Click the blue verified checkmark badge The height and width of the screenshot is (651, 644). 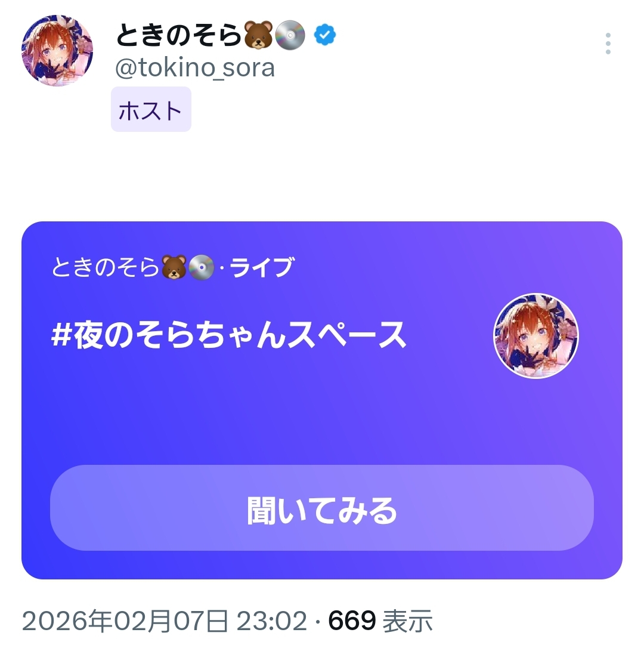325,35
